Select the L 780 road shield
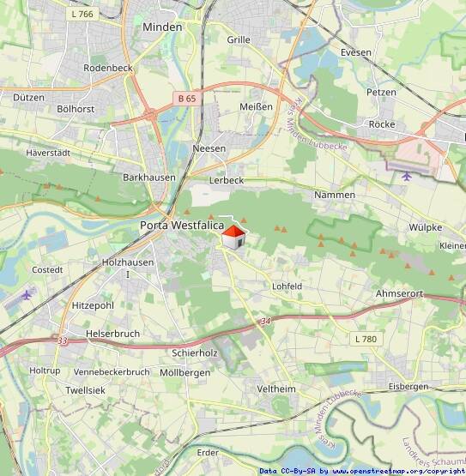The height and width of the screenshot is (476, 466). [366, 339]
